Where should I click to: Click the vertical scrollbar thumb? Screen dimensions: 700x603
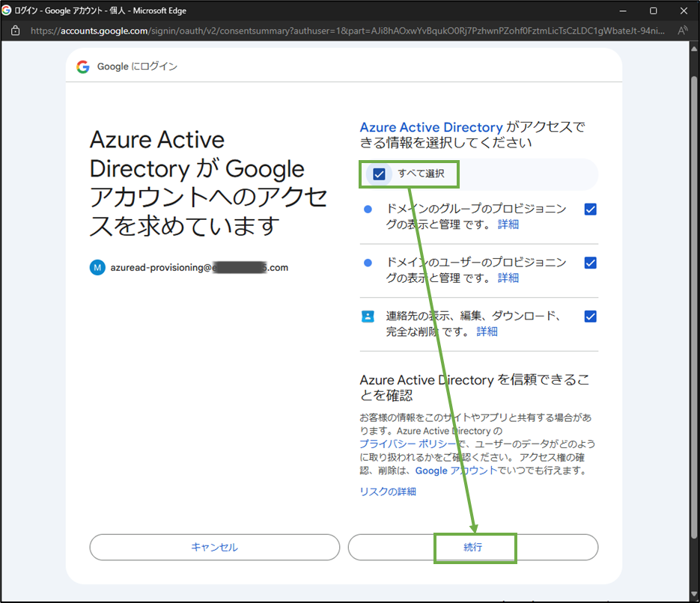(x=694, y=307)
